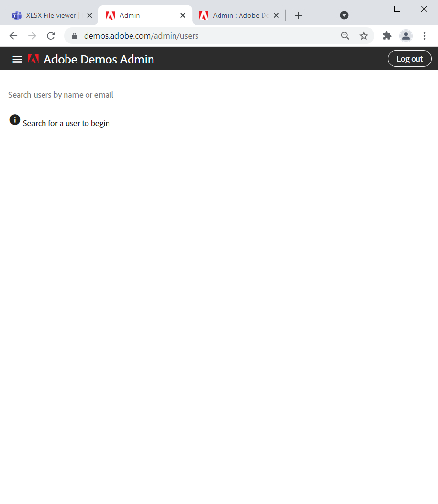Click the info icon beside Search for a user

pyautogui.click(x=15, y=120)
